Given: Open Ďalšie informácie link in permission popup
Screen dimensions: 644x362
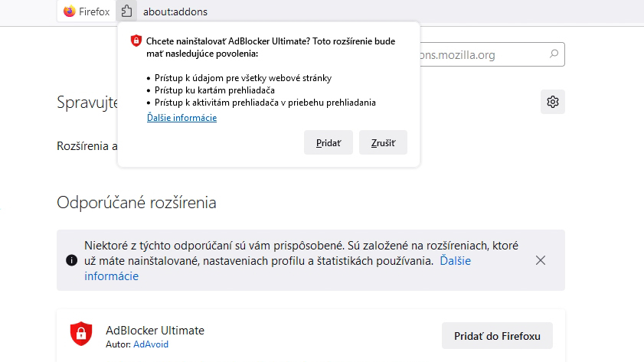Looking at the screenshot, I should (x=182, y=118).
